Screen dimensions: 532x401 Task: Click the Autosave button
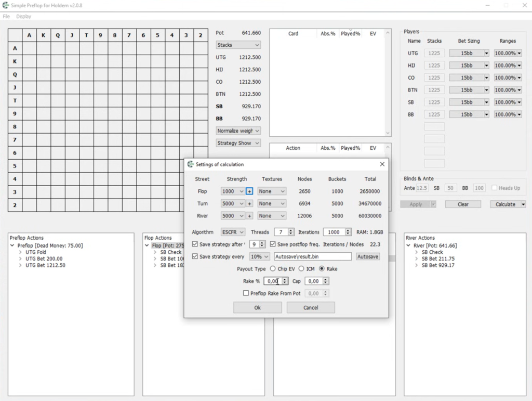pyautogui.click(x=368, y=257)
